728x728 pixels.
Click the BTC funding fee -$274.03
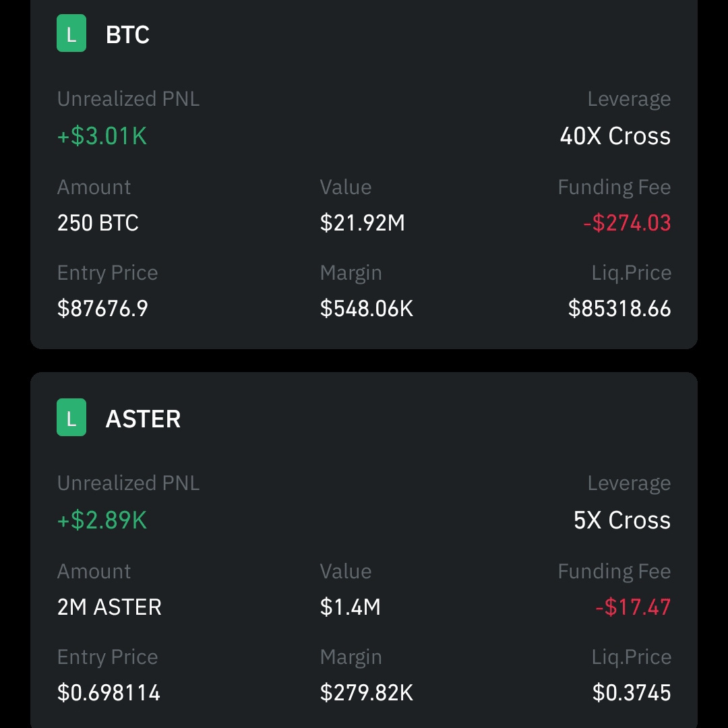tap(627, 223)
